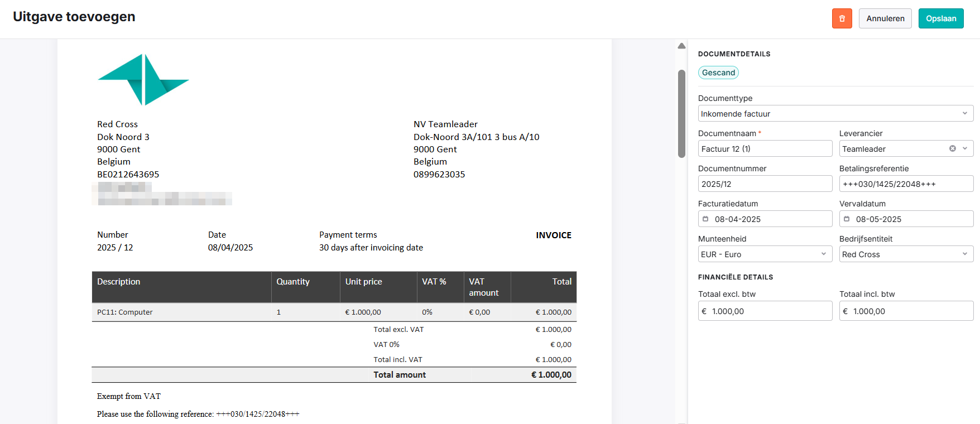Click the 'VAT %' column header

tap(434, 282)
